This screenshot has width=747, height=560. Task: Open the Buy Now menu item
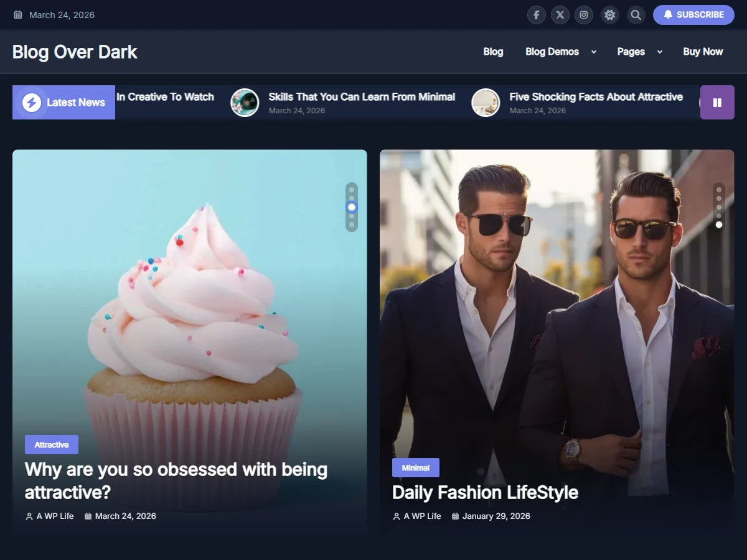(x=703, y=52)
